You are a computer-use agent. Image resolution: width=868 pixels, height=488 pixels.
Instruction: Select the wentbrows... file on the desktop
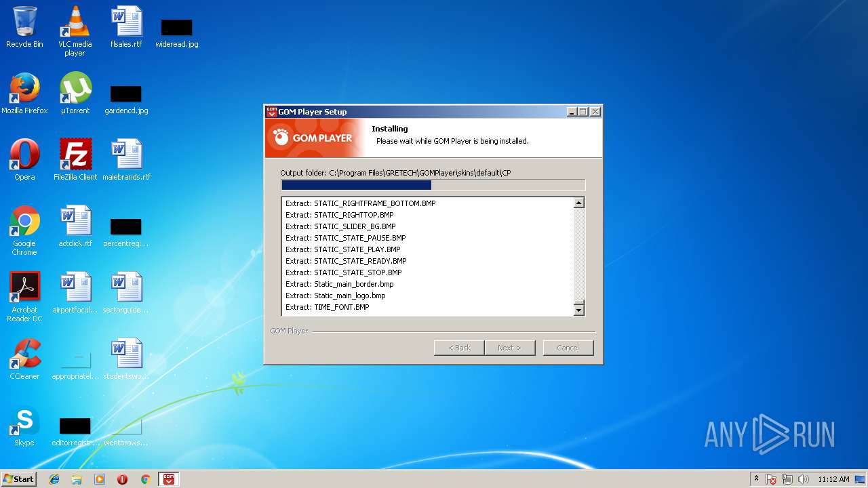(126, 431)
